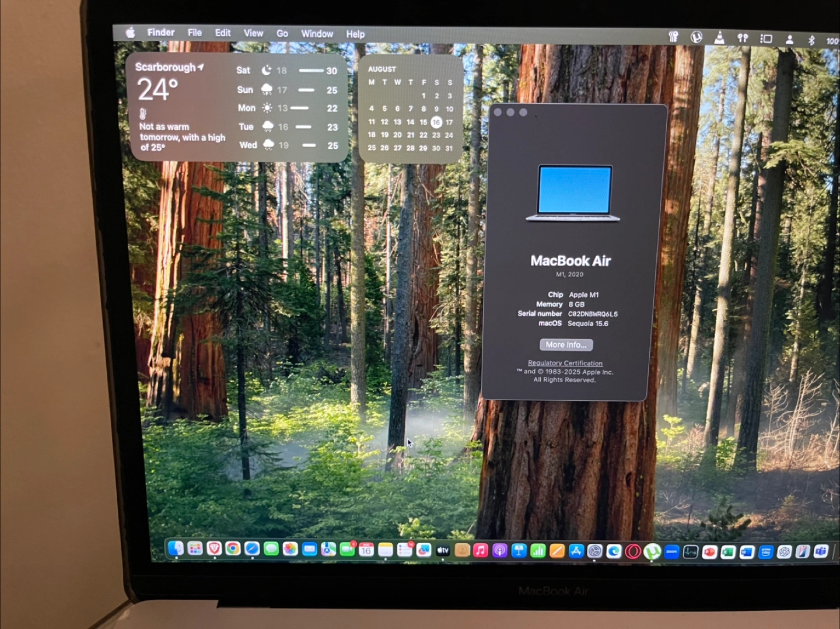The height and width of the screenshot is (629, 840).
Task: Launch Google Chrome from the dock
Action: pos(233,548)
